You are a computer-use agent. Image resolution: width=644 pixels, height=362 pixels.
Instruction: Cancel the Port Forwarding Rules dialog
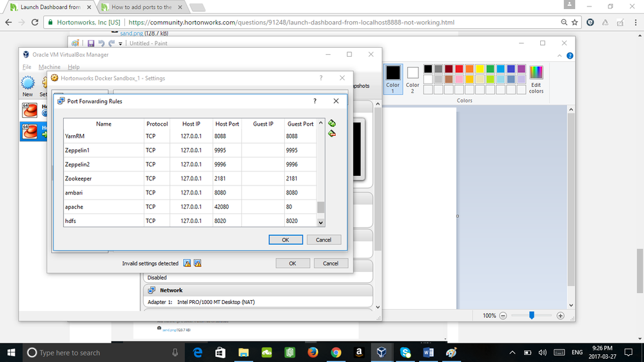pos(323,240)
